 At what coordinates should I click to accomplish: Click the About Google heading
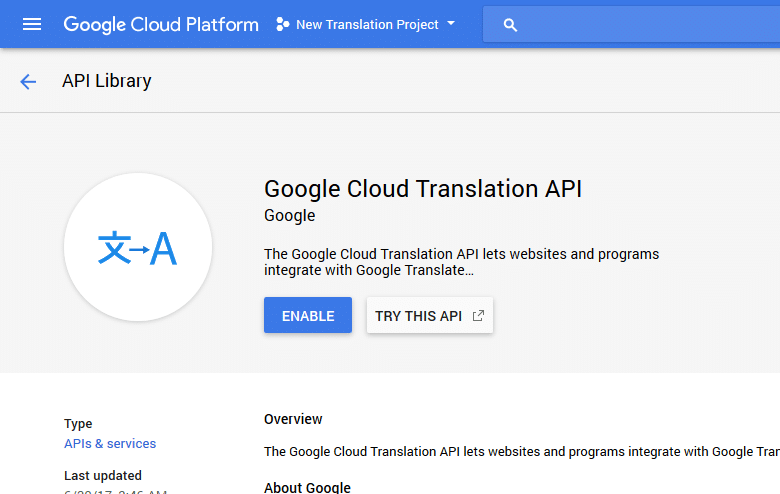coord(307,488)
